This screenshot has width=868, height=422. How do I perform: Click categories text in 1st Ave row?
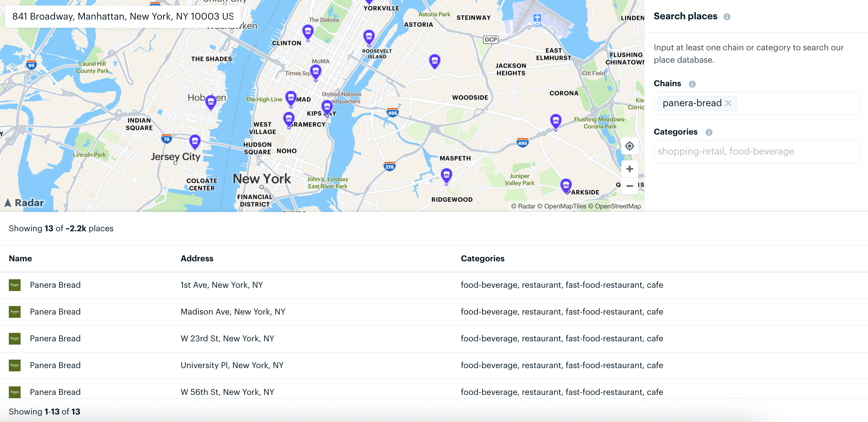[562, 285]
